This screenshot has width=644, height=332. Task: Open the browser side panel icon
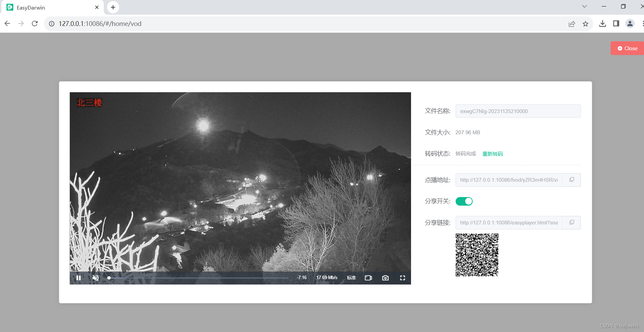pos(616,24)
